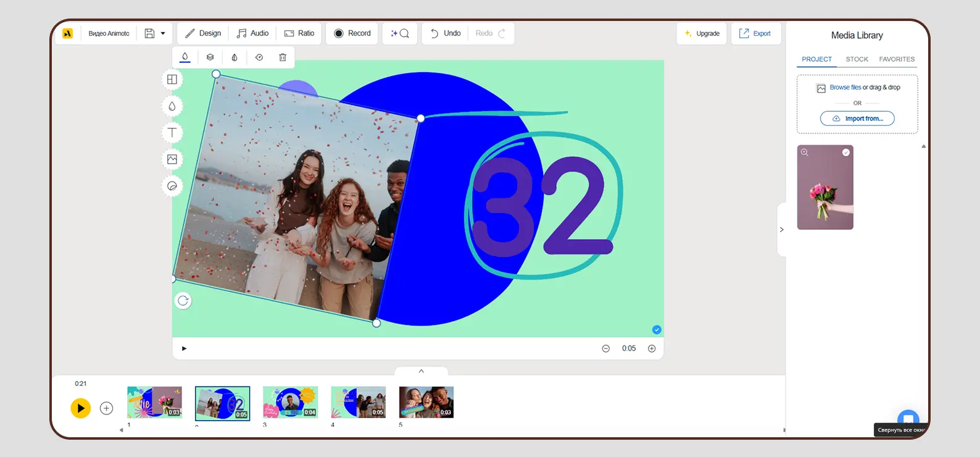This screenshot has height=457, width=980.
Task: Open the image media tool in side toolbar
Action: tap(172, 159)
